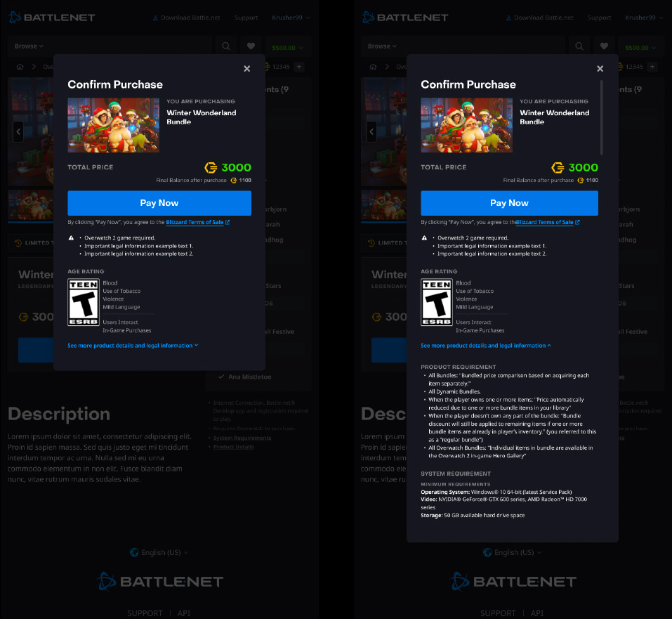Image resolution: width=672 pixels, height=619 pixels.
Task: Close the expanded Confirm Purchase dialog on right
Action: [600, 69]
